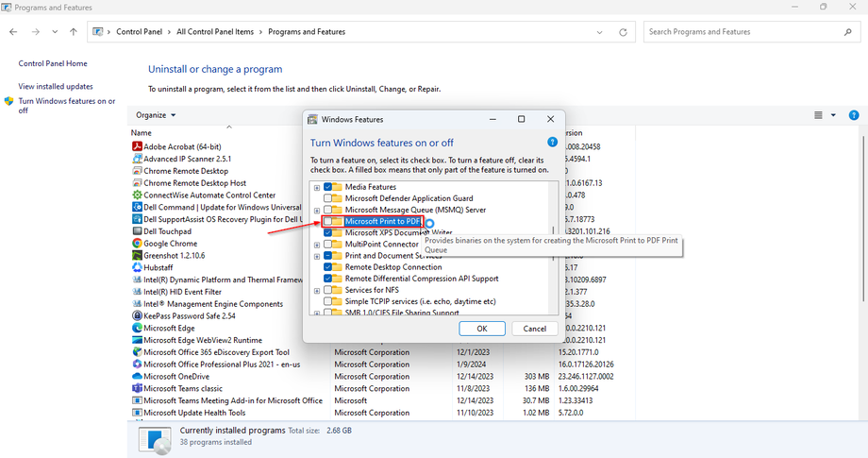Open the Organize dropdown menu
Viewport: 868px width, 458px height.
click(x=156, y=115)
